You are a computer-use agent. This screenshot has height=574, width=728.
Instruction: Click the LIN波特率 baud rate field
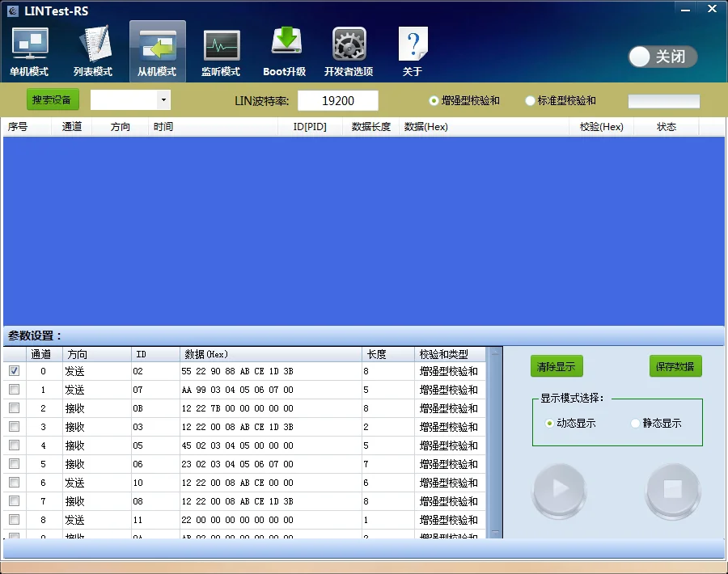click(x=337, y=101)
